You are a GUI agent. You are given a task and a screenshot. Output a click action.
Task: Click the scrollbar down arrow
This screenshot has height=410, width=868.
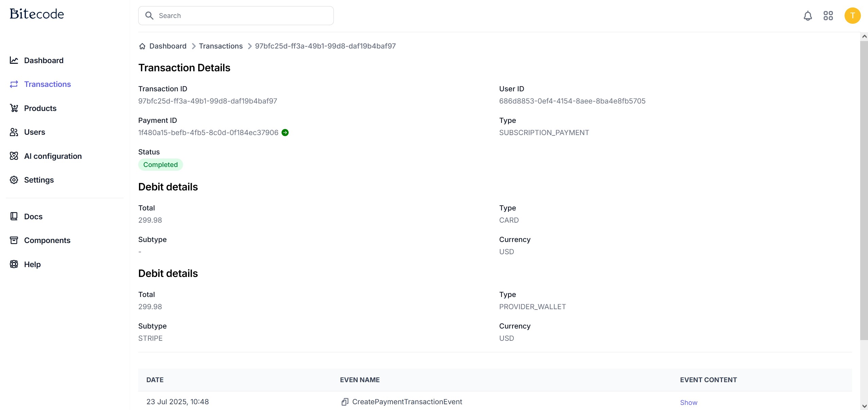point(864,406)
